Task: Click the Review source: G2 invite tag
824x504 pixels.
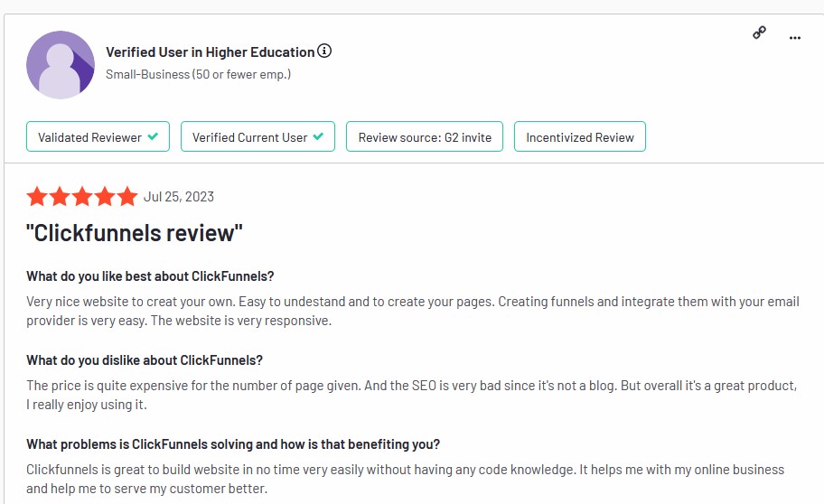Action: pyautogui.click(x=425, y=136)
